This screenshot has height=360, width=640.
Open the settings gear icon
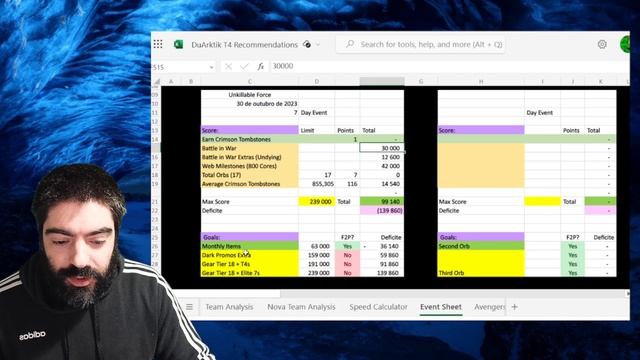point(602,44)
